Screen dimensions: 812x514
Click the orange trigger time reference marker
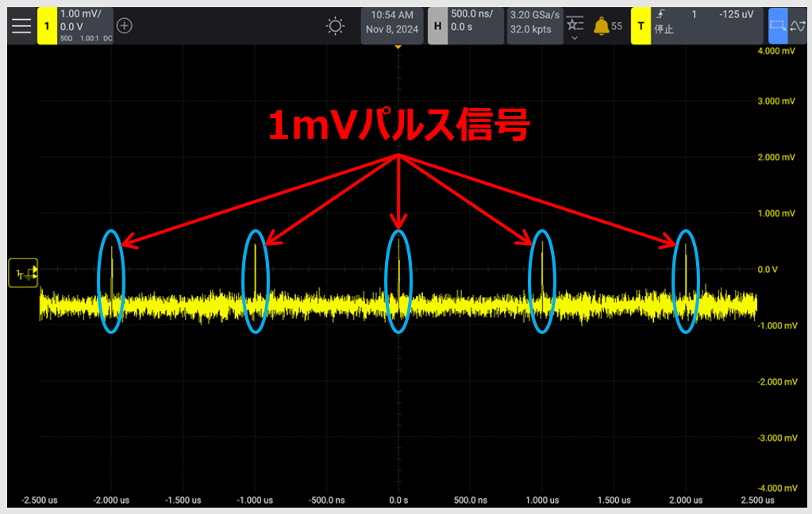coord(398,47)
